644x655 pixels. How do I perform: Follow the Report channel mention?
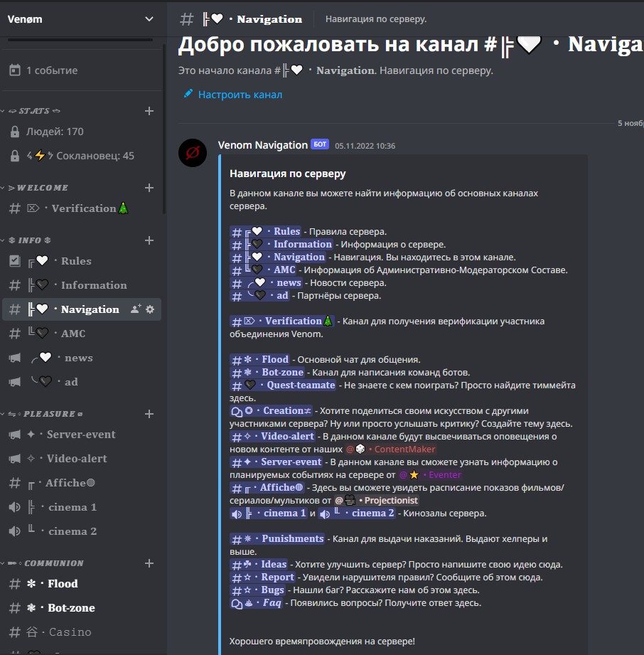coord(263,577)
